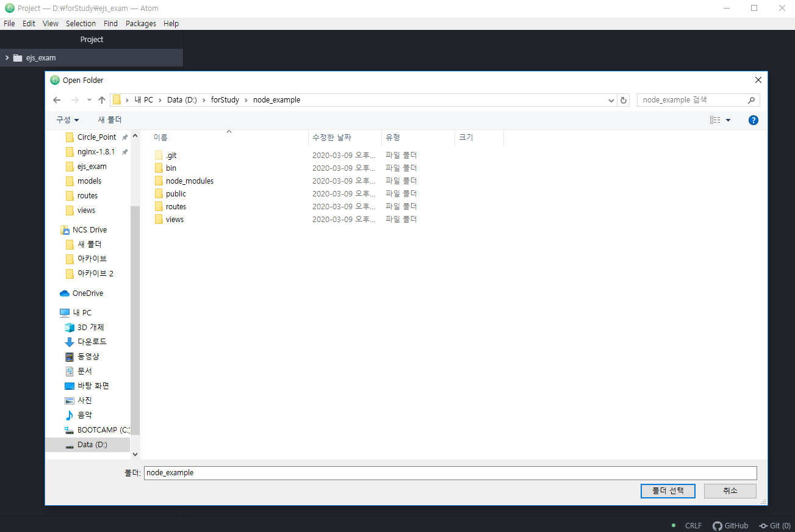Image resolution: width=795 pixels, height=532 pixels.
Task: Click the Project tab header in Atom
Action: (92, 40)
